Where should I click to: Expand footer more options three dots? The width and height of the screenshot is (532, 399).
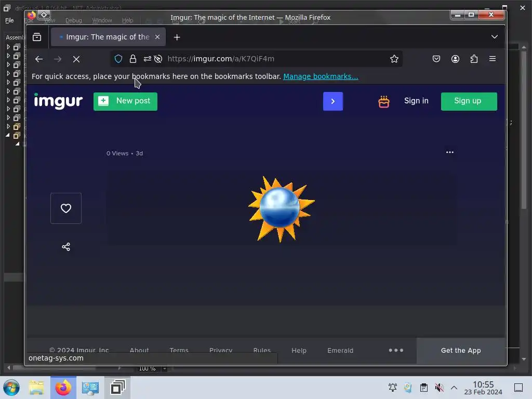click(x=396, y=350)
